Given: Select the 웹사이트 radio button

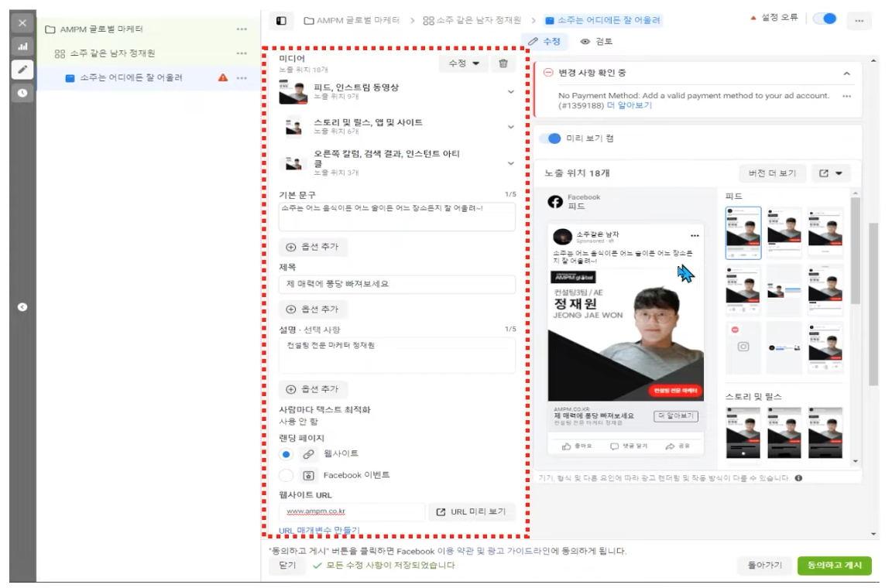Looking at the screenshot, I should [286, 454].
